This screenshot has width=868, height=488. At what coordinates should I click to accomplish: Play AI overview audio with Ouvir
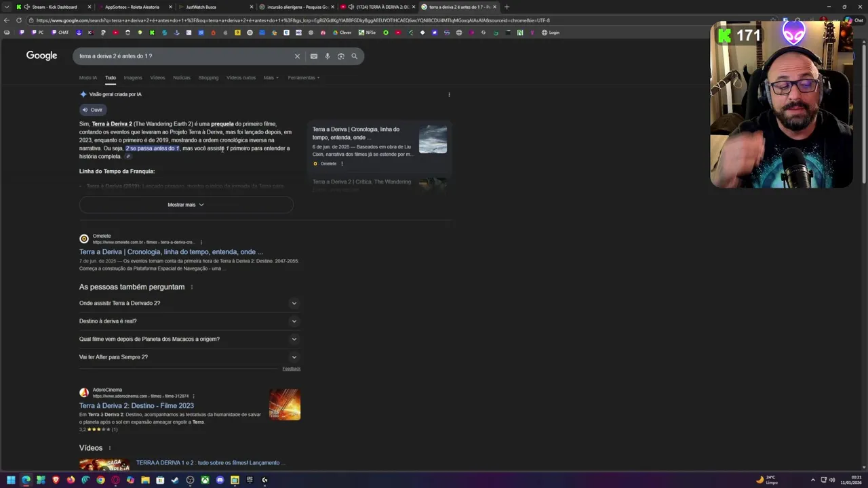[93, 110]
